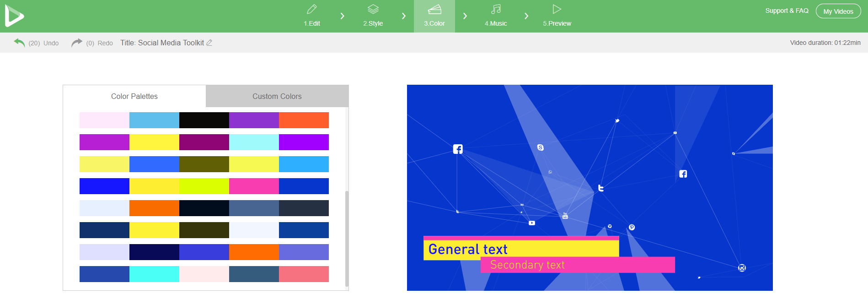
Task: Click the General text banner in preview
Action: pos(521,249)
